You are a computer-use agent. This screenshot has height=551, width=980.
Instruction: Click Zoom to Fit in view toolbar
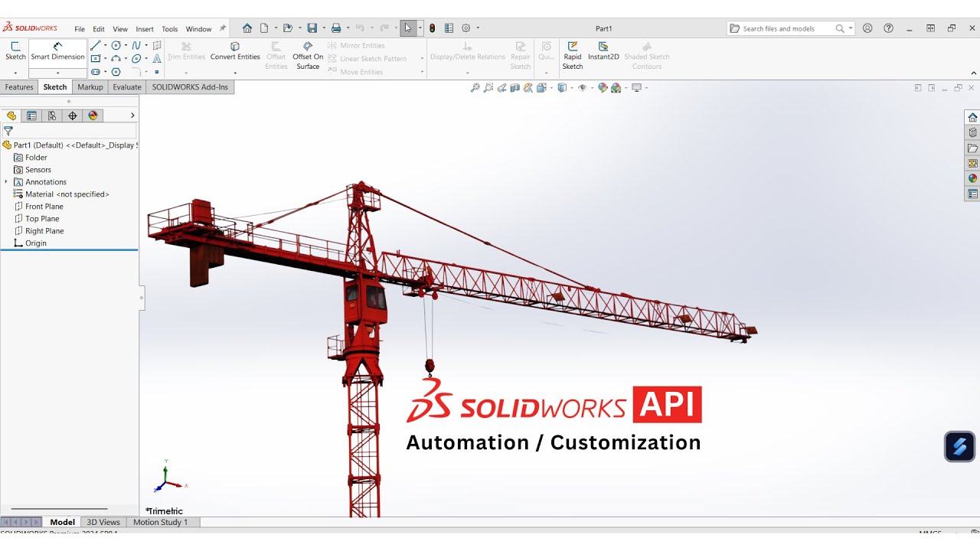(x=475, y=88)
